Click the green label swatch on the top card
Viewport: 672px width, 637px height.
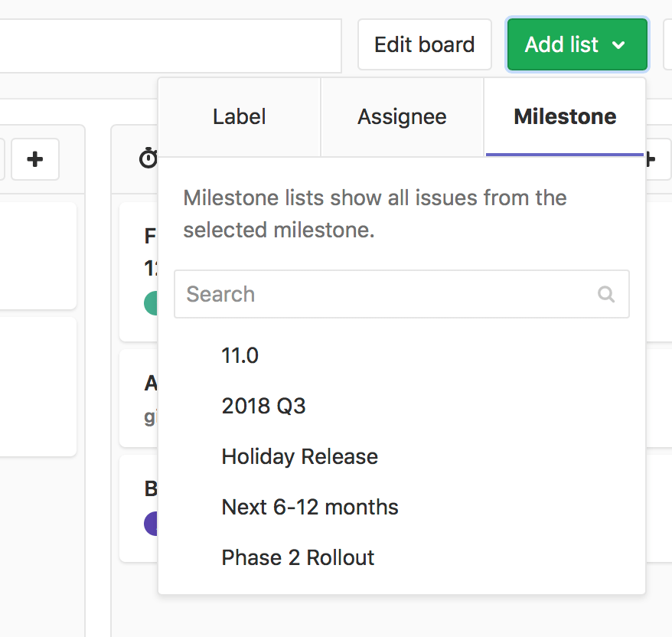point(152,302)
